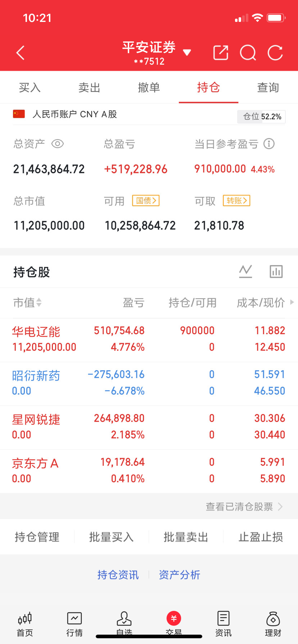Screen dimensions: 298x644
Task: Tap the search magnifier icon
Action: pos(248,53)
